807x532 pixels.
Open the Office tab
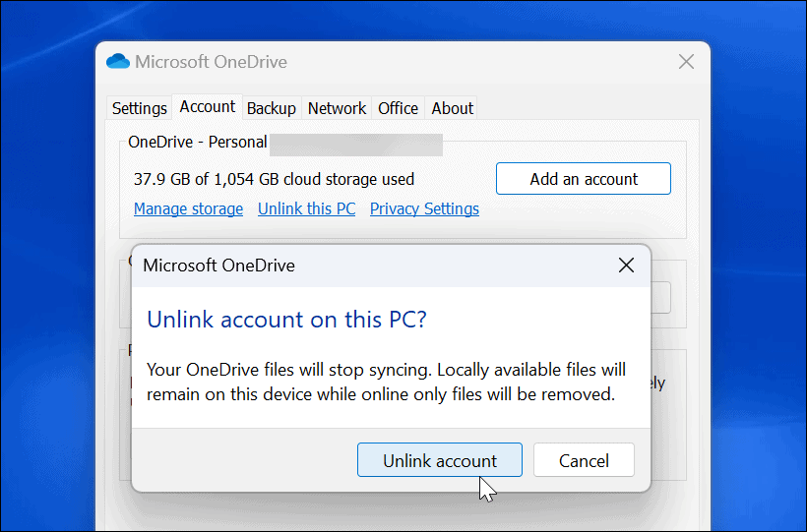(398, 108)
